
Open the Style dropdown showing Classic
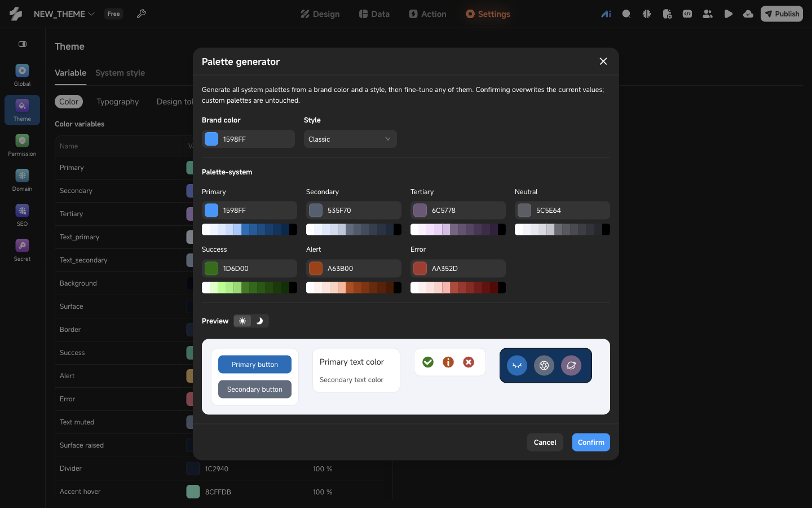(x=350, y=139)
